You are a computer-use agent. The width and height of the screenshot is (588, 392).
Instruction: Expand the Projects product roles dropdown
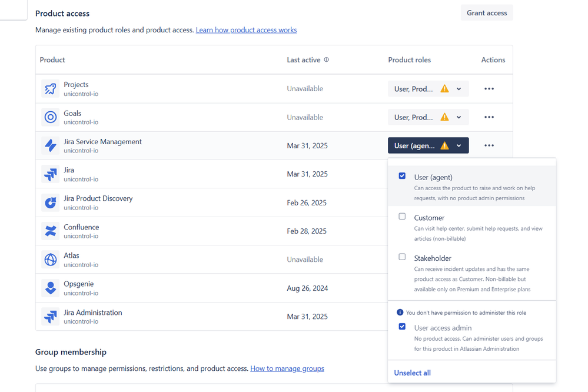(428, 89)
